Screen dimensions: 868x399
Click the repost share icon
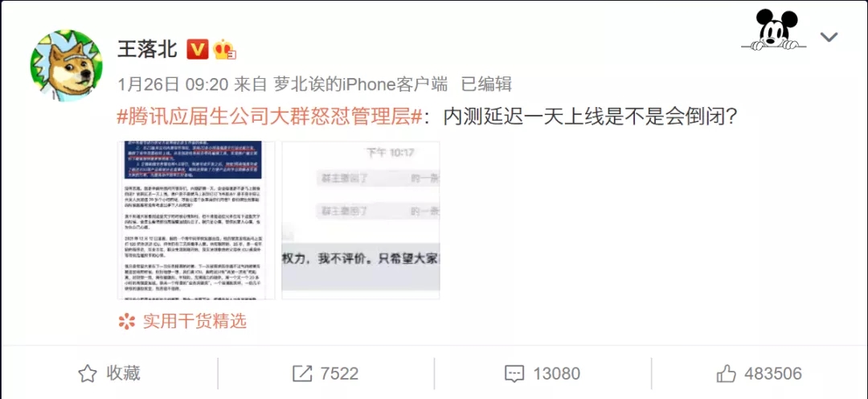pyautogui.click(x=302, y=374)
